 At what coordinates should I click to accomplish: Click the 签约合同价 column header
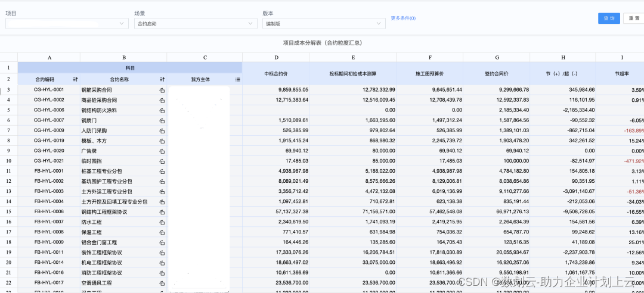(497, 74)
